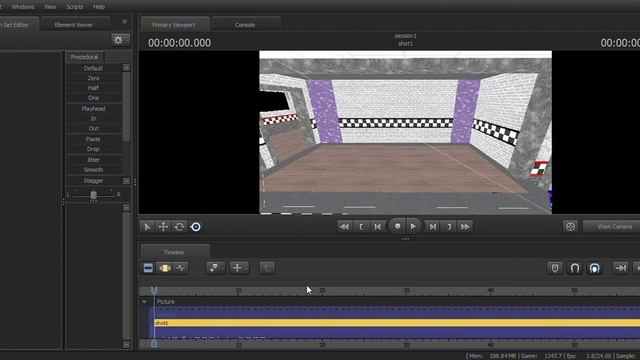Play the shot
Image resolution: width=640 pixels, height=360 pixels.
(413, 226)
